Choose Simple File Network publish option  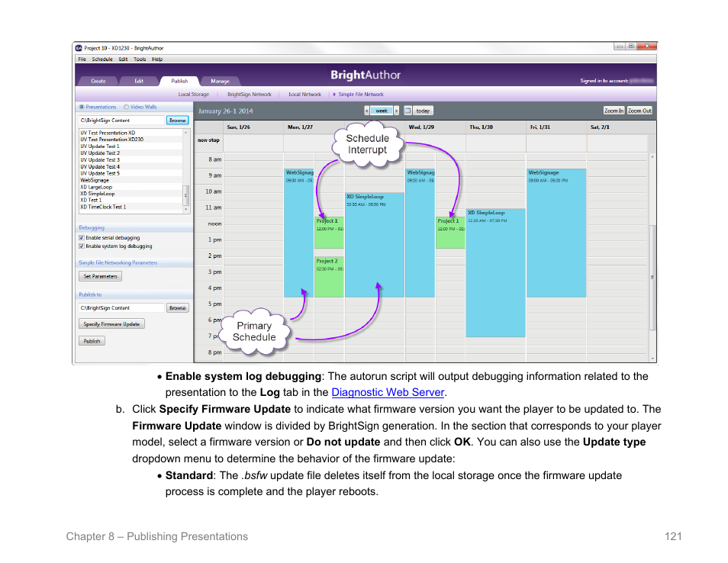pyautogui.click(x=361, y=95)
